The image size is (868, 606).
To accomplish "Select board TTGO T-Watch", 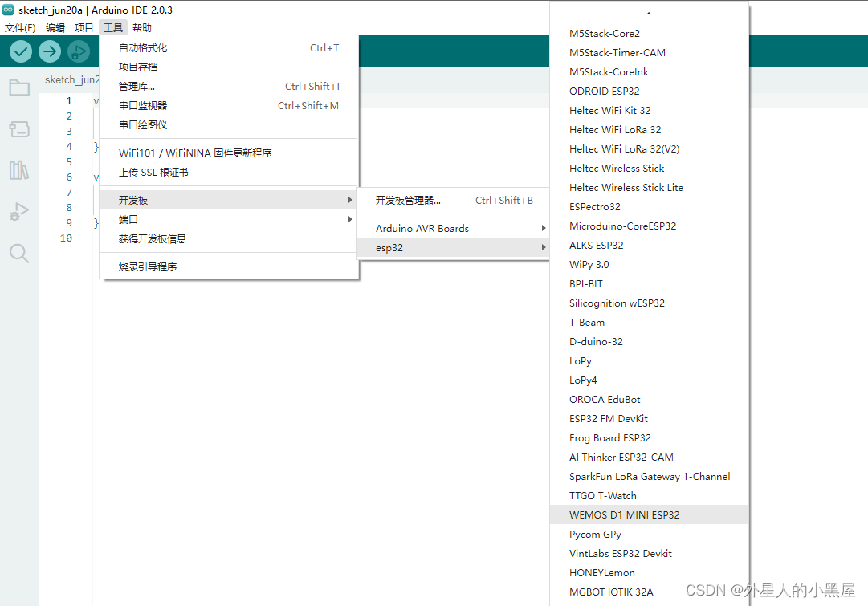I will click(x=650, y=495).
